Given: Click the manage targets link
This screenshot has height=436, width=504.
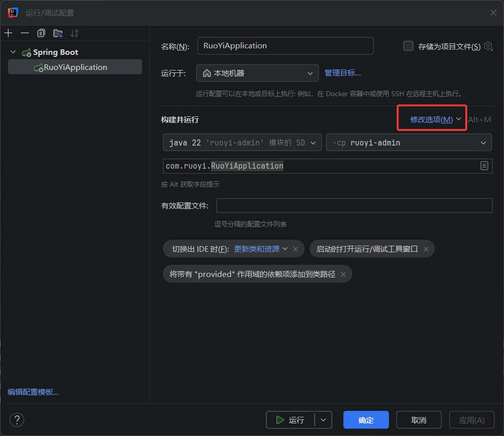Looking at the screenshot, I should click(x=343, y=73).
